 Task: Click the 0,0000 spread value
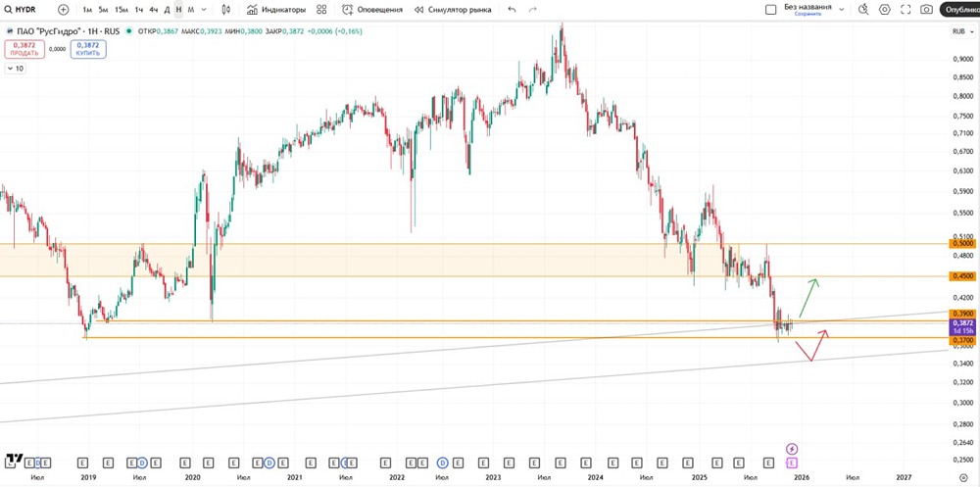(x=58, y=49)
